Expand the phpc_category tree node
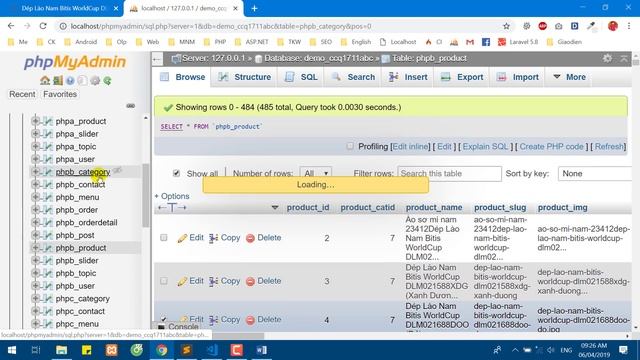The image size is (640, 360). tap(35, 298)
